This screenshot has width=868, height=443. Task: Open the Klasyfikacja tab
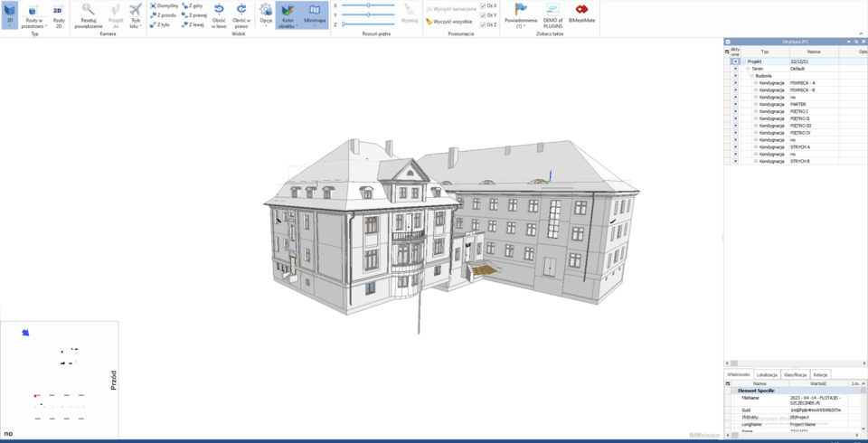(x=795, y=374)
